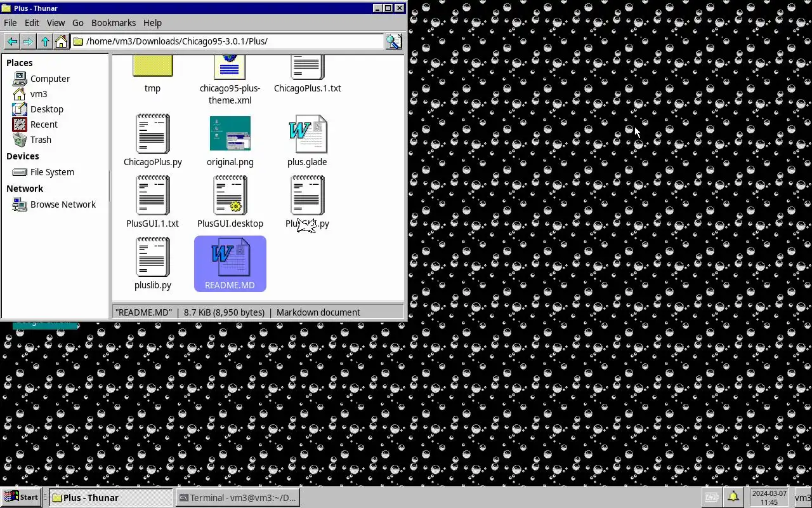This screenshot has width=812, height=508.
Task: Open the File menu
Action: tap(10, 23)
